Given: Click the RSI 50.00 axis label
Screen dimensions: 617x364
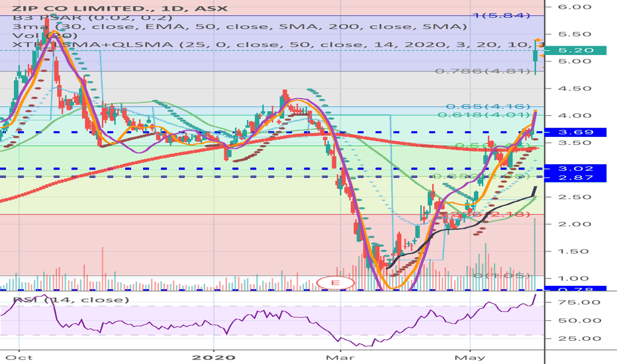Looking at the screenshot, I should [580, 320].
